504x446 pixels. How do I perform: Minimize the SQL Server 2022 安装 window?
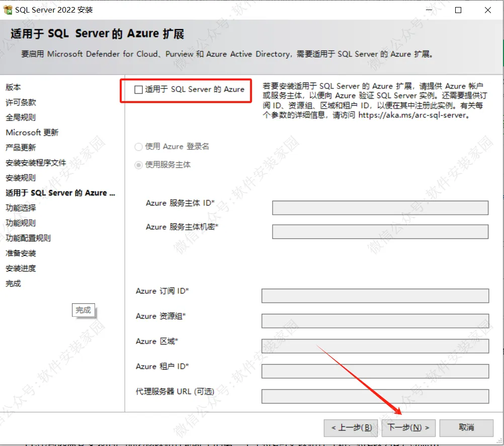[429, 10]
